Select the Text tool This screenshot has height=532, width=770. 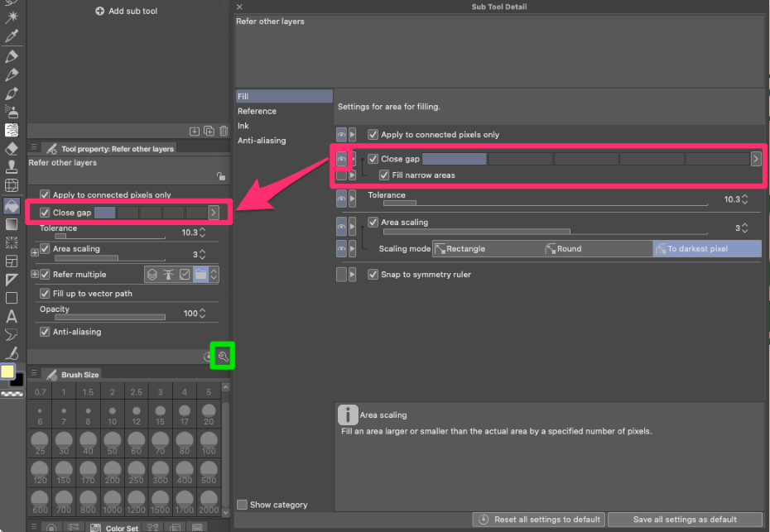pos(12,317)
